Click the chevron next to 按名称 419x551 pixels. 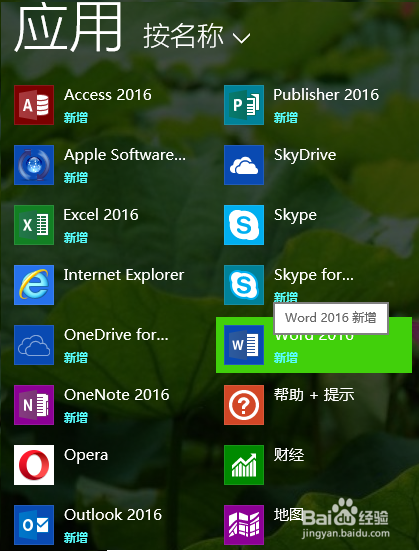(x=242, y=38)
